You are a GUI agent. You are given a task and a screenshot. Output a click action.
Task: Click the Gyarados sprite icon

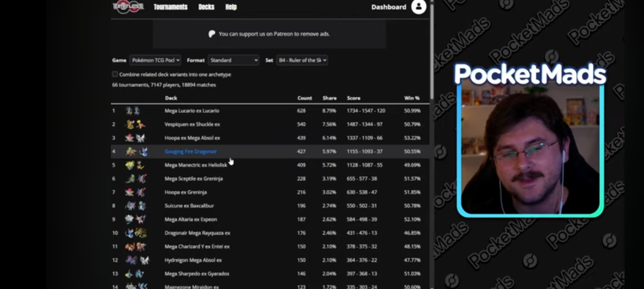tap(139, 274)
